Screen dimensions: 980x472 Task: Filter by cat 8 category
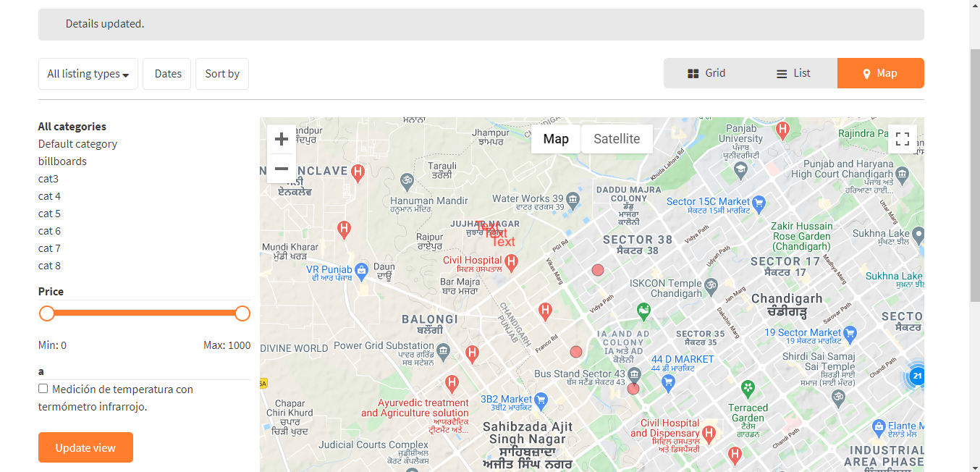(49, 266)
